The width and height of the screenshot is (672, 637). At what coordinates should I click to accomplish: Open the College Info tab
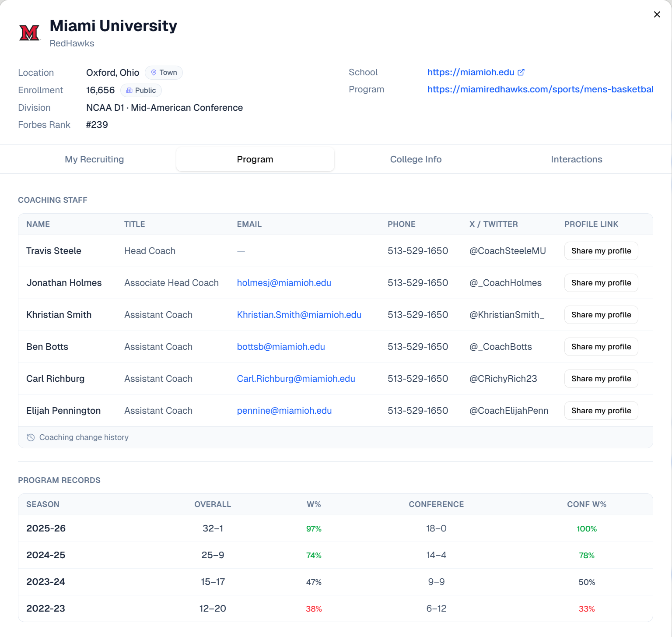click(416, 159)
